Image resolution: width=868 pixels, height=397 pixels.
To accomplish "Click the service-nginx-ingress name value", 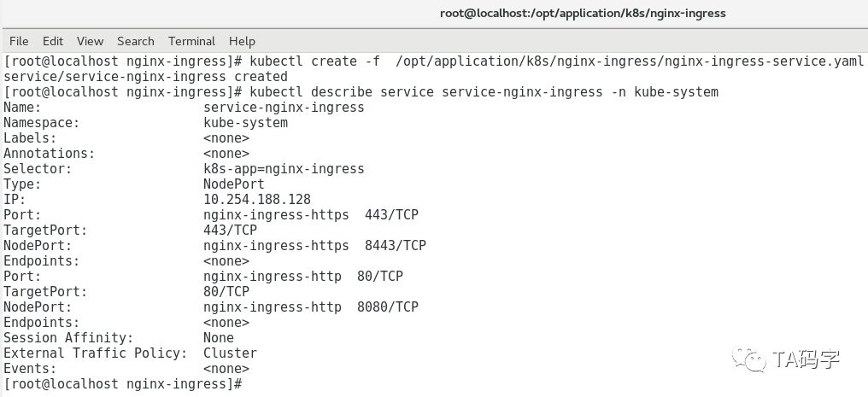I will [284, 108].
